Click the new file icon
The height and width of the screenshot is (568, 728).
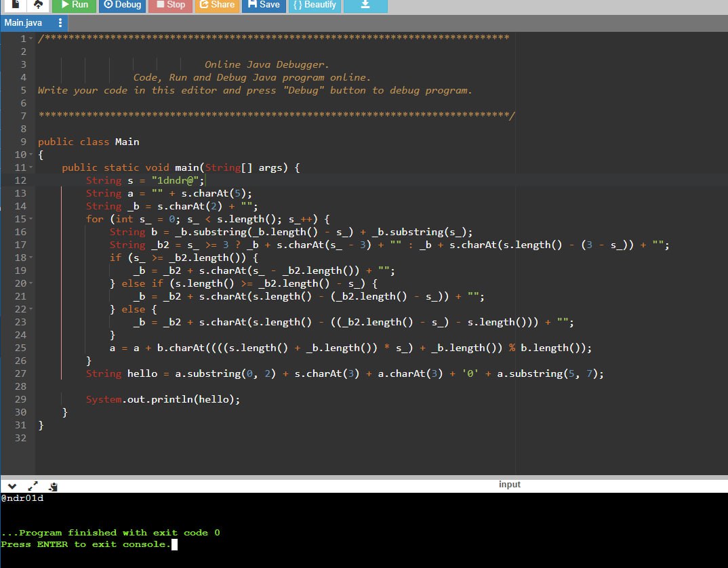click(15, 5)
